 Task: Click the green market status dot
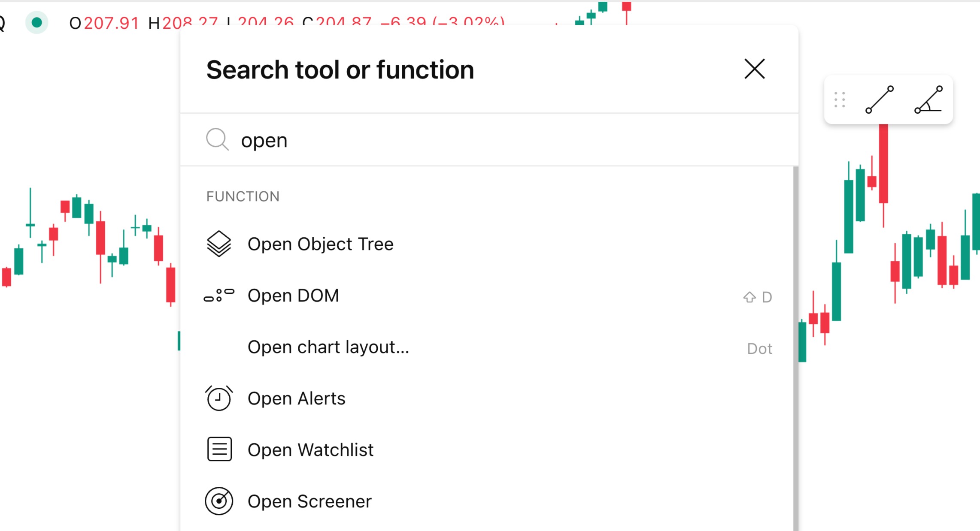[37, 22]
